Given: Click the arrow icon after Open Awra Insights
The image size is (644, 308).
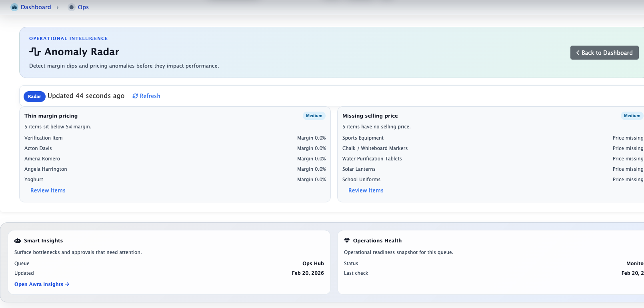Looking at the screenshot, I should click(x=67, y=284).
